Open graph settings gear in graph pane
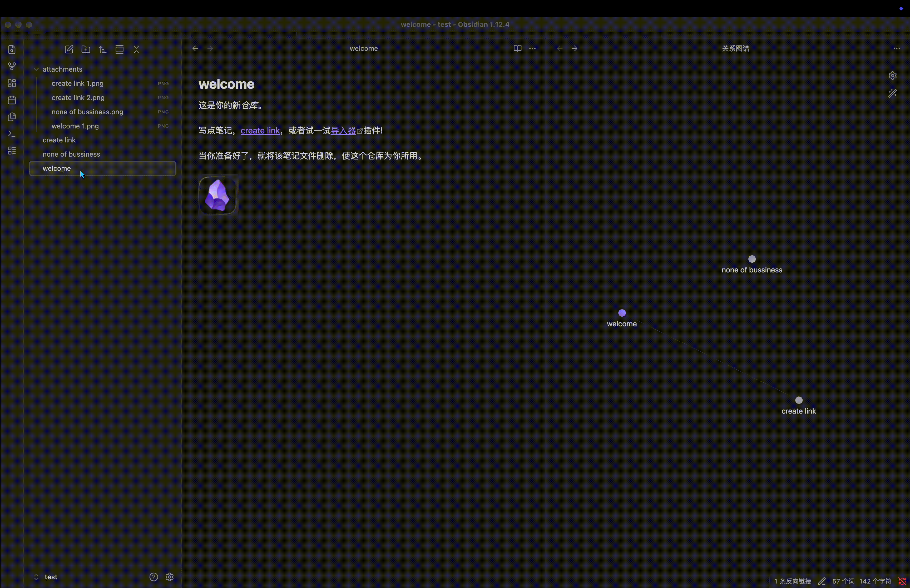Screen dimensions: 910x588 coord(892,76)
